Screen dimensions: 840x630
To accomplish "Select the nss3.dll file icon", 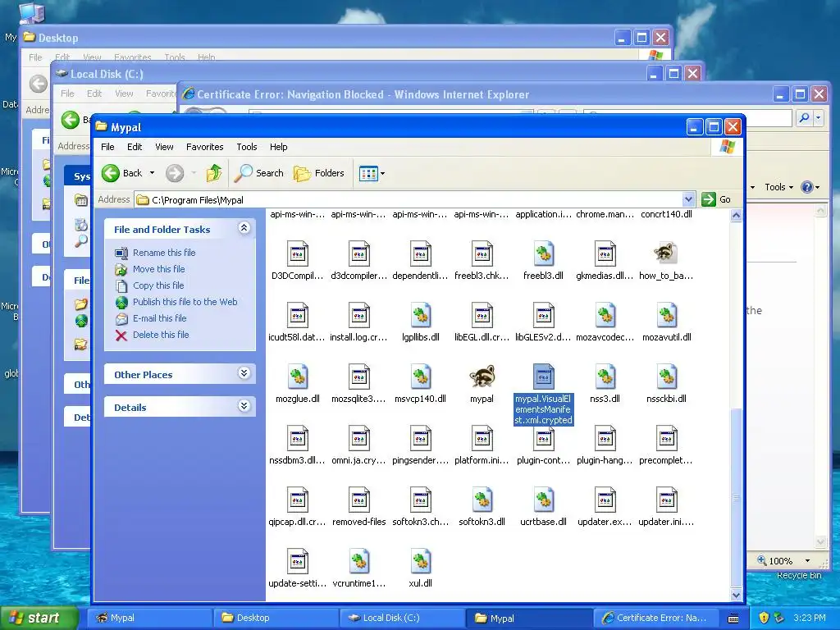I will pyautogui.click(x=605, y=377).
